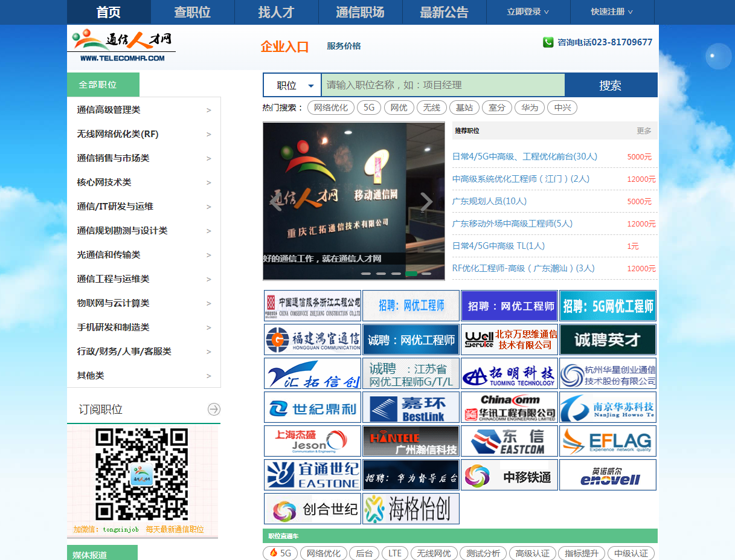The width and height of the screenshot is (735, 560).
Task: Expand the 手机研发和制造类 category
Action: click(x=144, y=327)
